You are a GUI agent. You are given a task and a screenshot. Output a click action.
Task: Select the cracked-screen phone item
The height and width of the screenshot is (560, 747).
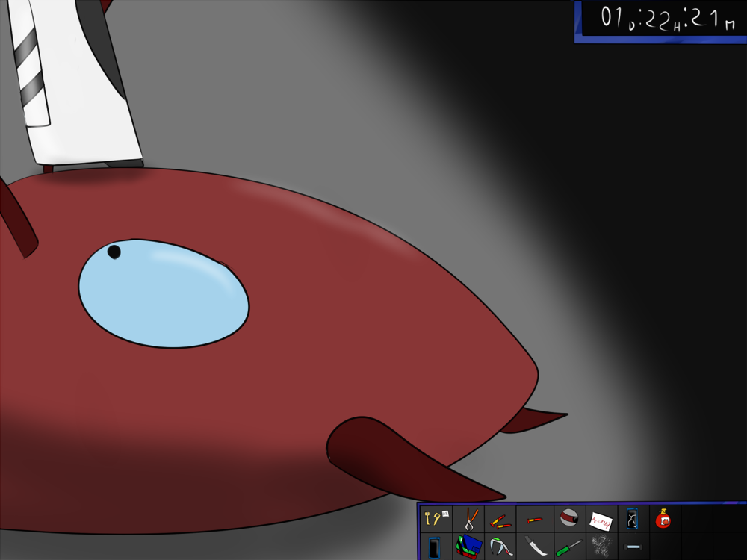click(633, 517)
